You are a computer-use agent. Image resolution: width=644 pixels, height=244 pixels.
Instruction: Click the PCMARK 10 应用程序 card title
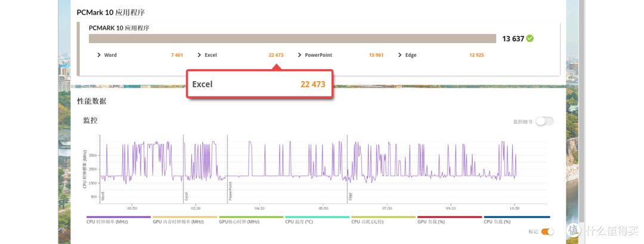click(x=119, y=29)
